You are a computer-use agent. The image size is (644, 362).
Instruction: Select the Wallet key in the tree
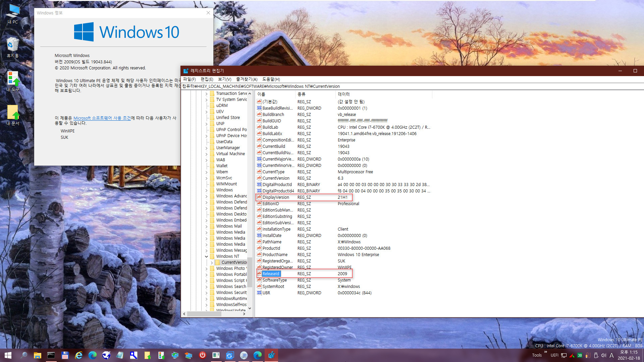(222, 166)
